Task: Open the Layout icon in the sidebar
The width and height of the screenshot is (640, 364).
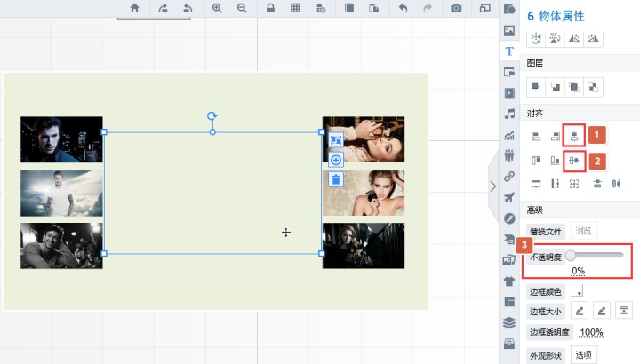Action: (509, 302)
